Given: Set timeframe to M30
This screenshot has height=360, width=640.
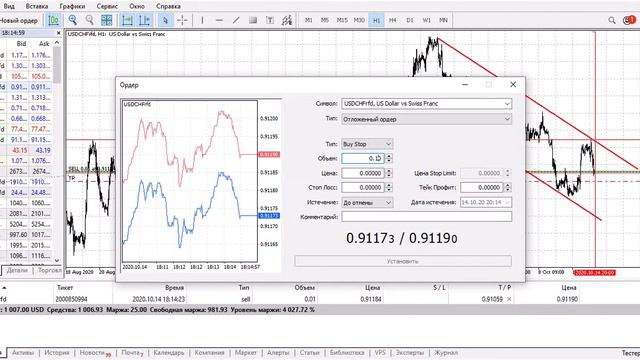Looking at the screenshot, I should (359, 20).
